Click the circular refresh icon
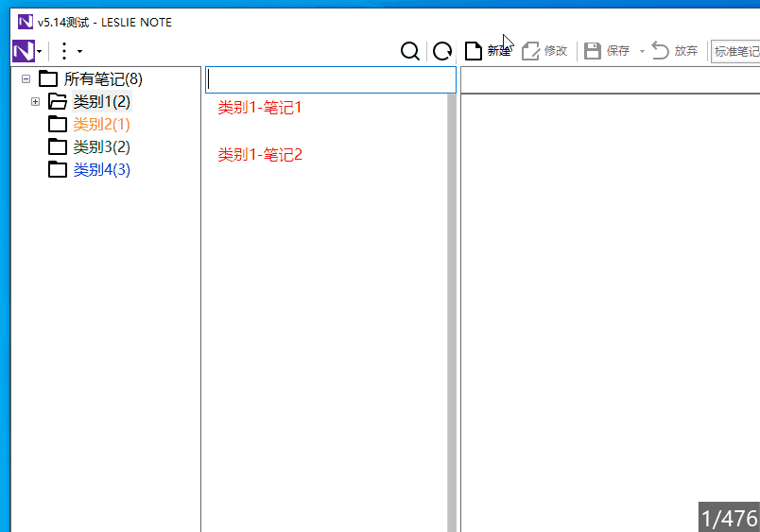The width and height of the screenshot is (760, 532). coord(442,51)
